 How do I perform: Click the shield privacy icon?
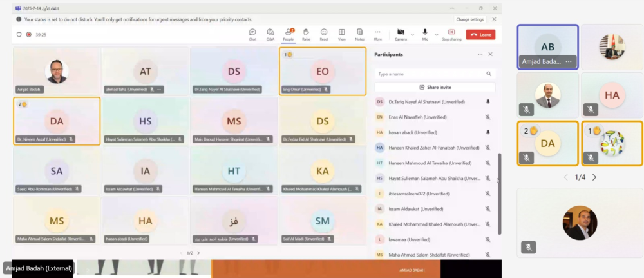coord(19,35)
